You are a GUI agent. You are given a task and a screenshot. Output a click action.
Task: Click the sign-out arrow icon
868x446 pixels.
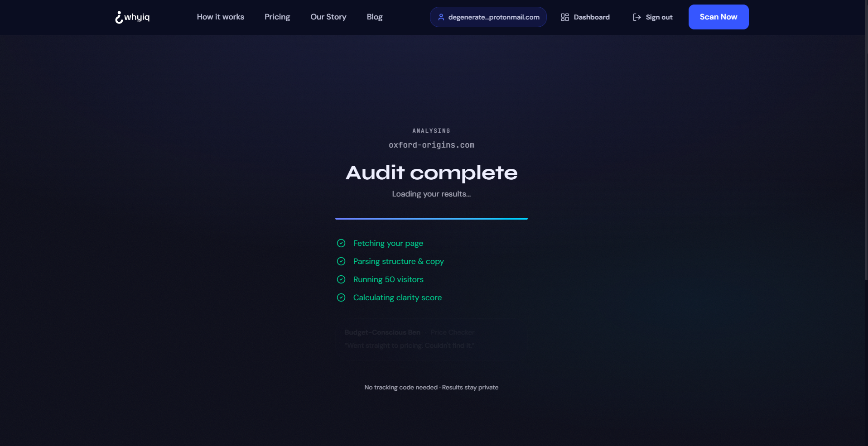pos(637,17)
